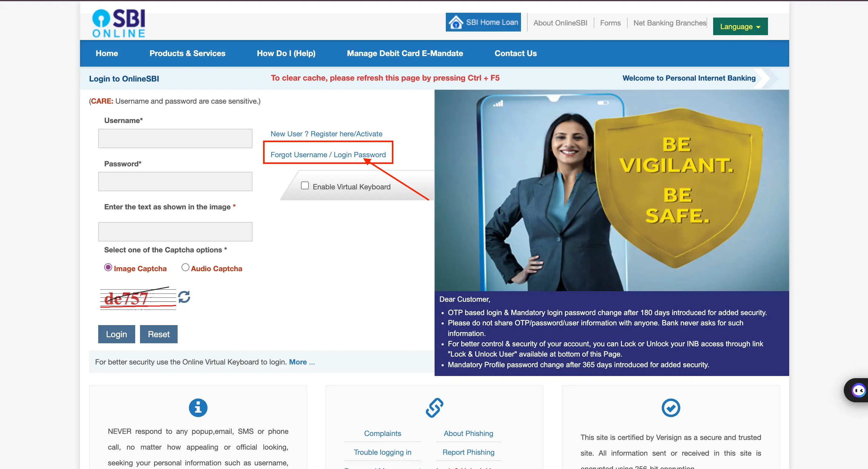Viewport: 868px width, 469px height.
Task: Click the Reset button to clear
Action: 159,334
